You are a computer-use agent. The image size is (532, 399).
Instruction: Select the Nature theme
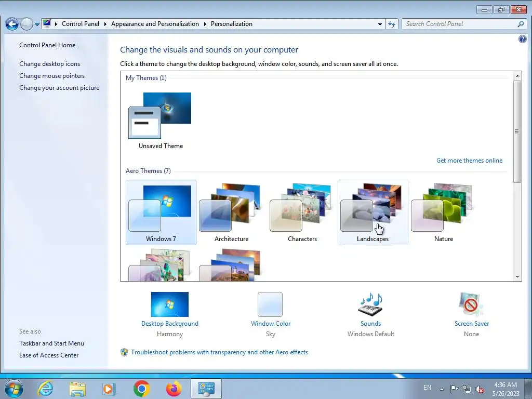(444, 212)
